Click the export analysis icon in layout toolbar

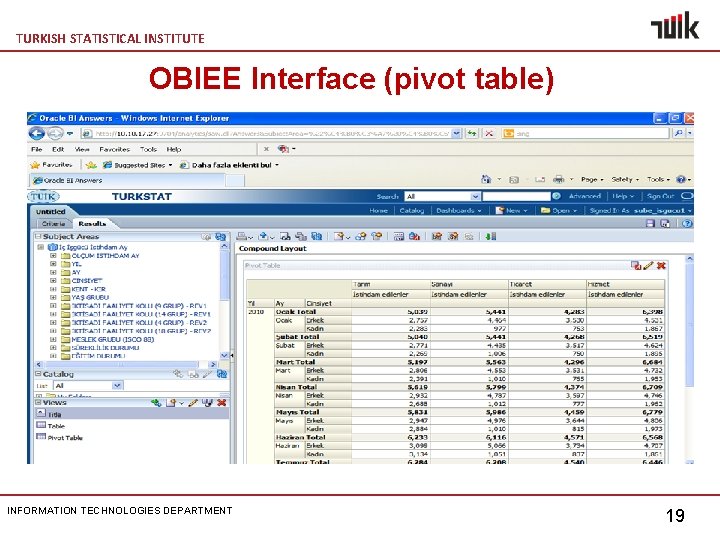(x=263, y=236)
